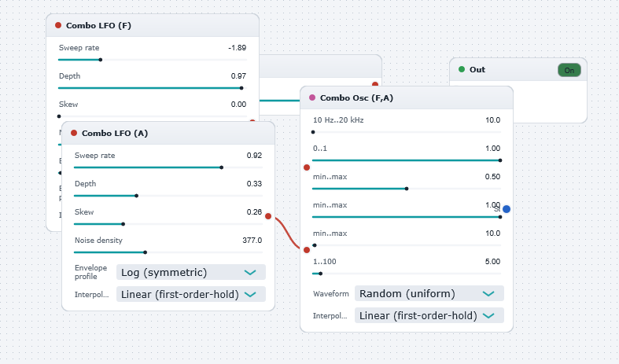The height and width of the screenshot is (364, 619).
Task: Select the Combo LFO (A) node title
Action: [115, 134]
